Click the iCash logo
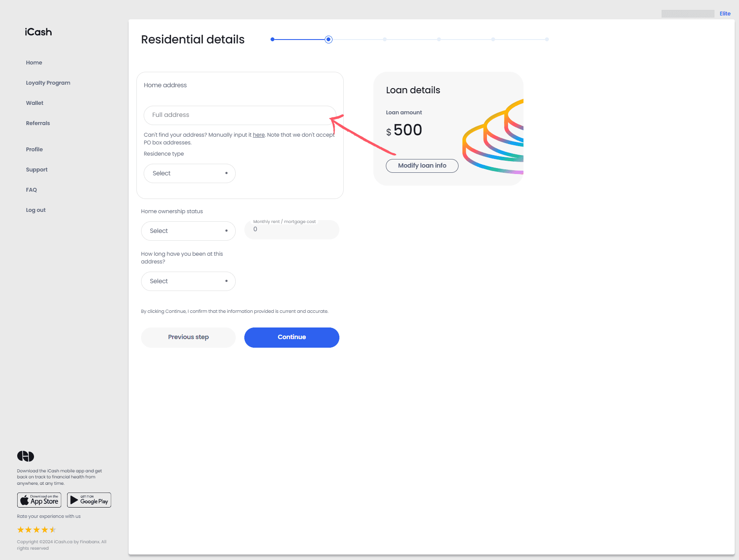739x560 pixels. 38,32
